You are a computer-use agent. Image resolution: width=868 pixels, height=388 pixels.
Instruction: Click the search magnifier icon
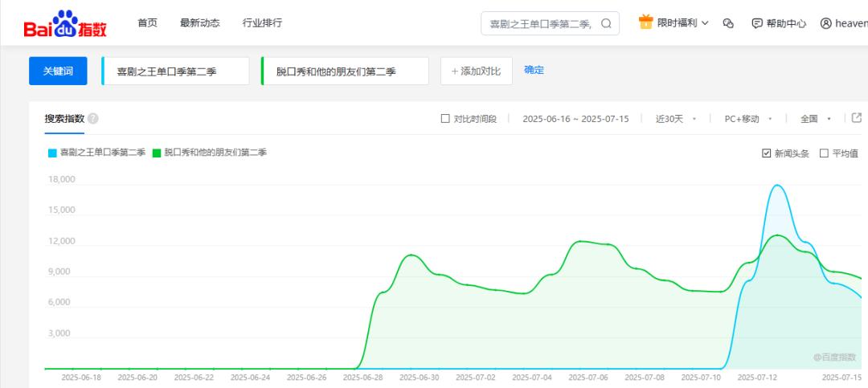pyautogui.click(x=606, y=23)
